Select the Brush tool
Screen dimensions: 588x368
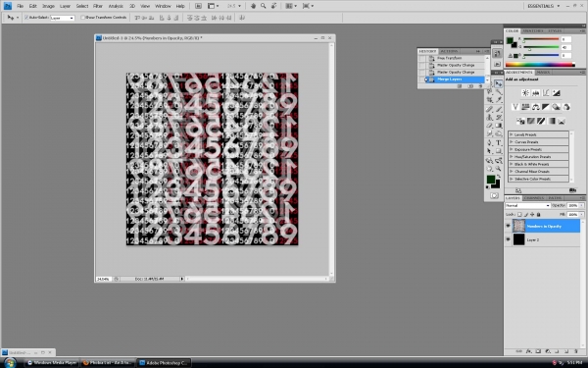[x=499, y=109]
